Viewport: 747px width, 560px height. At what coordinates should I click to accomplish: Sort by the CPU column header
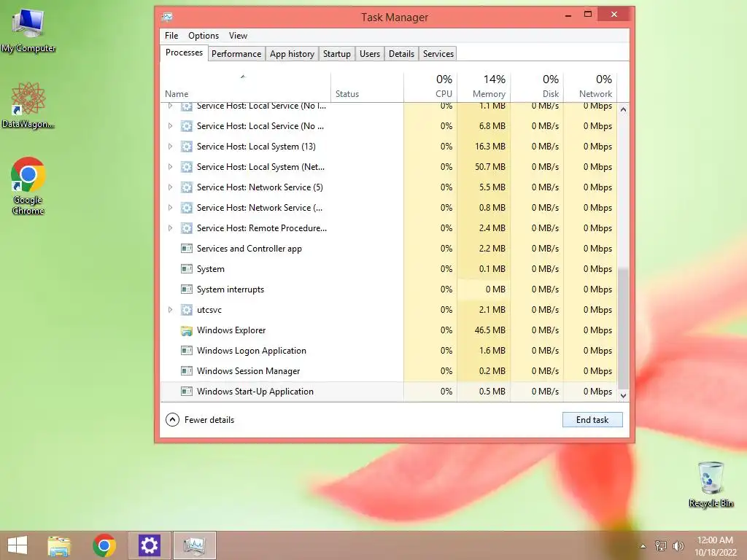[x=430, y=87]
